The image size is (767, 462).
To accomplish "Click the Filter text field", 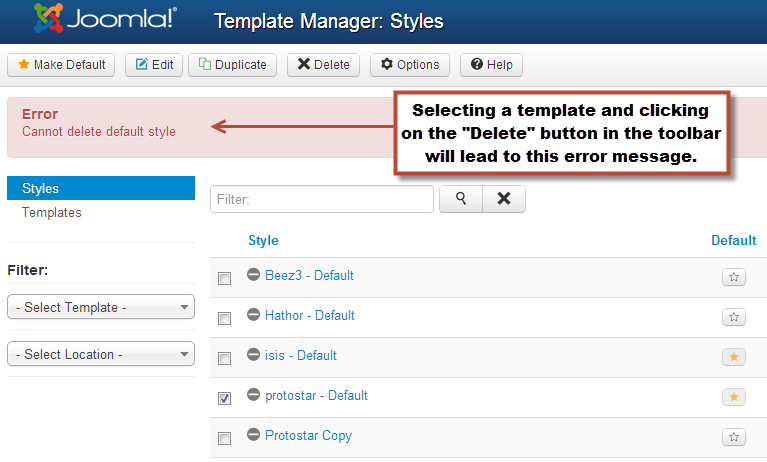I will (x=322, y=199).
